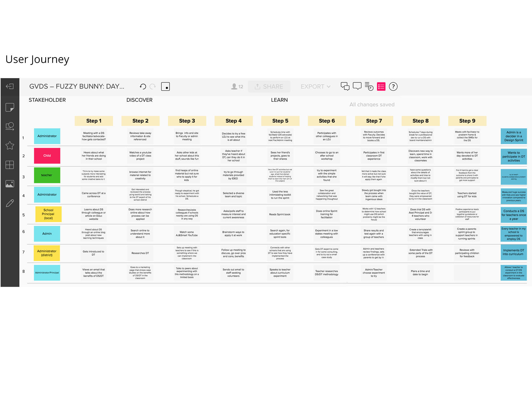Toggle the pink list view panel
The image size is (532, 399).
[381, 86]
